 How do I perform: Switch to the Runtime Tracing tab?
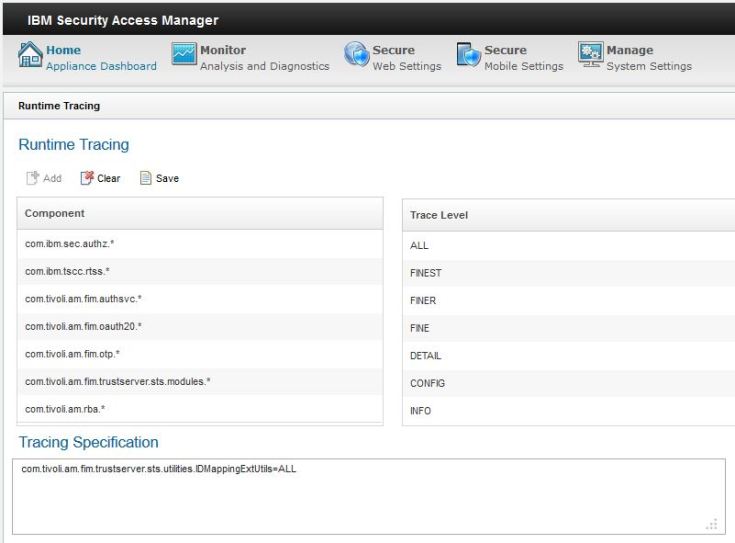point(59,105)
